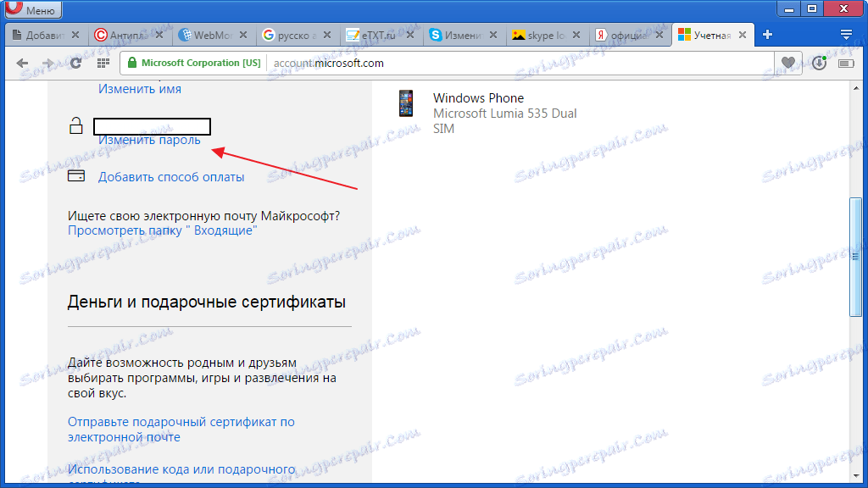Click the scrollbar up arrow
Image resolution: width=868 pixels, height=488 pixels.
856,88
